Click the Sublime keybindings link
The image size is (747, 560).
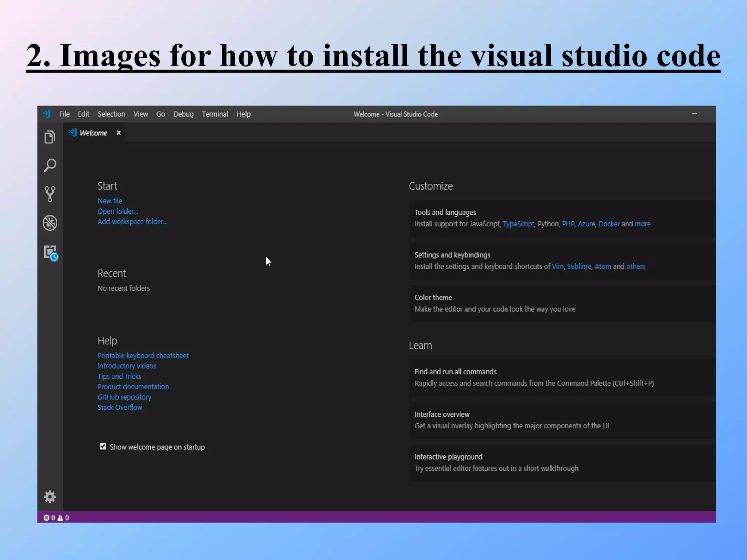[579, 267]
